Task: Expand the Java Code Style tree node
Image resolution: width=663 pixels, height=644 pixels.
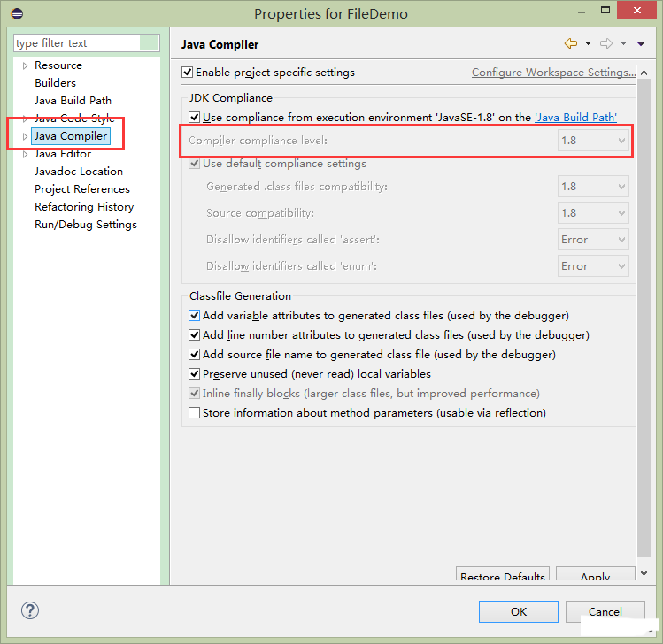Action: (x=25, y=119)
